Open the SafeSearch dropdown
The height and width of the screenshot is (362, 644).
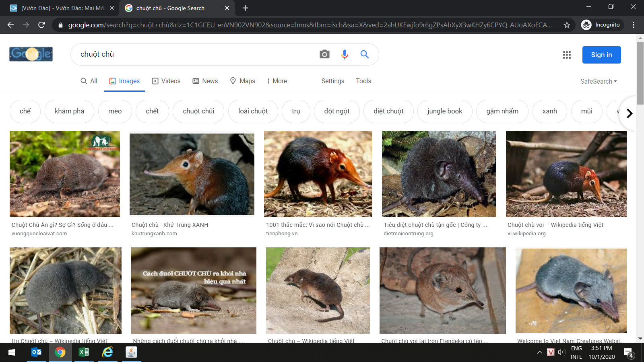point(598,81)
